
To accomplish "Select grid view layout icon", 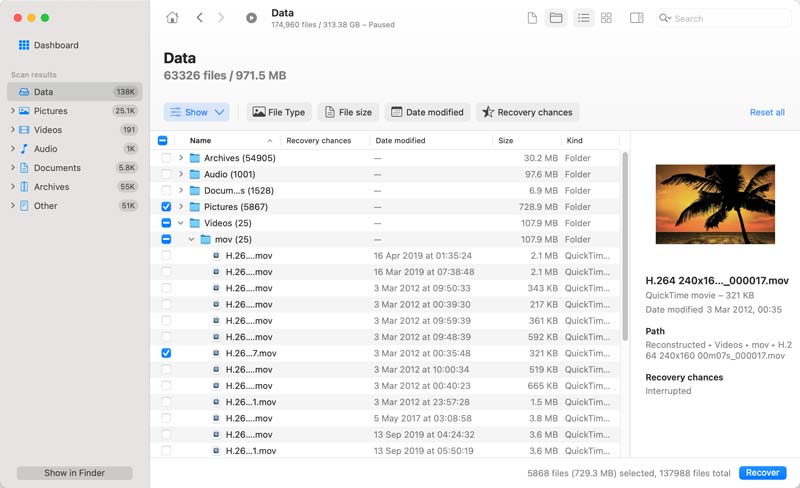I will click(606, 18).
